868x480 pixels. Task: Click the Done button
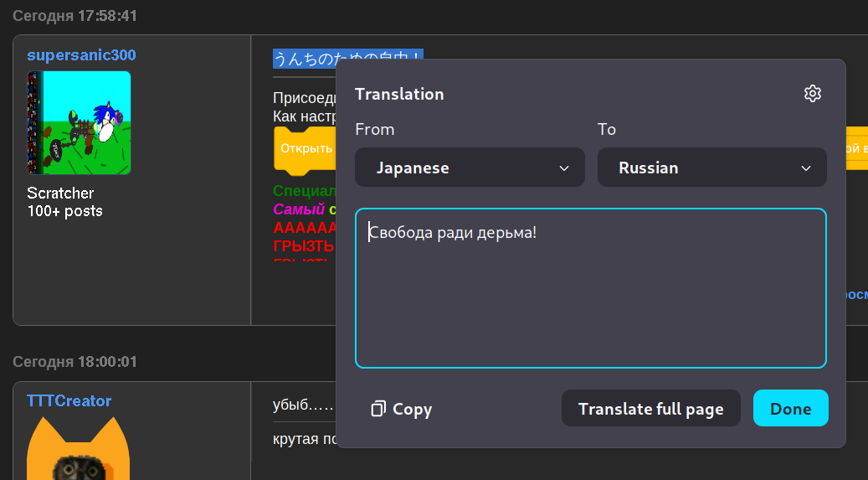(x=790, y=409)
